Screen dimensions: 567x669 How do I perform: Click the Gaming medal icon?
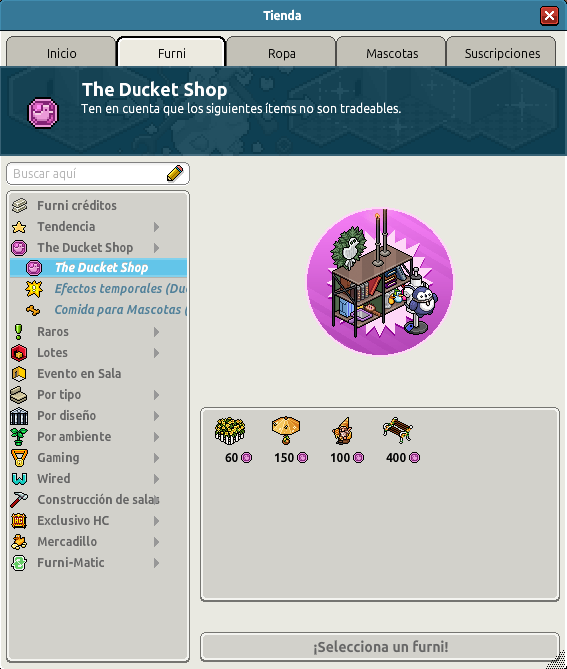(19, 458)
